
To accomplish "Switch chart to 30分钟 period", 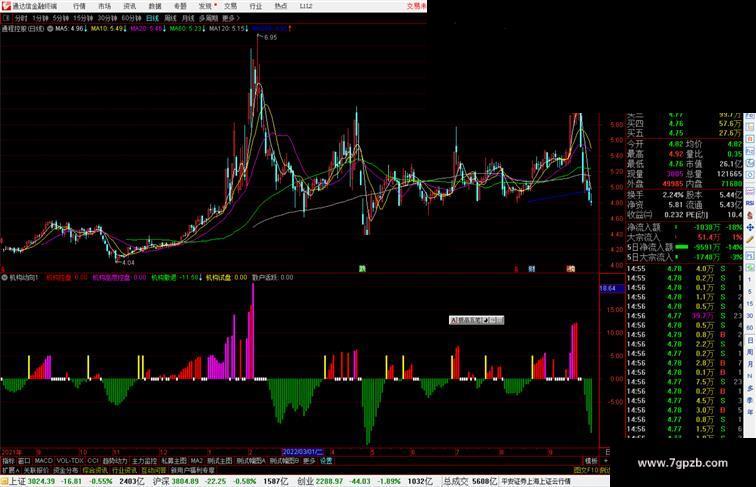I will (107, 18).
